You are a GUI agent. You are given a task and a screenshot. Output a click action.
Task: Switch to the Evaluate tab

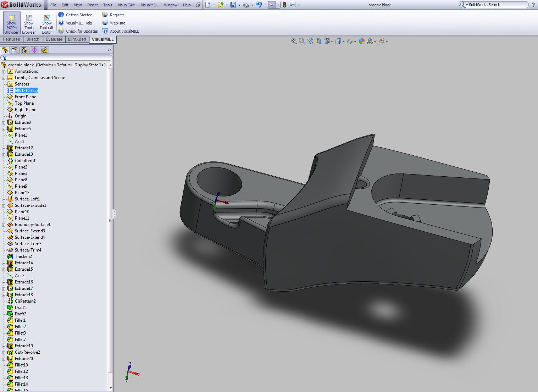coord(54,39)
